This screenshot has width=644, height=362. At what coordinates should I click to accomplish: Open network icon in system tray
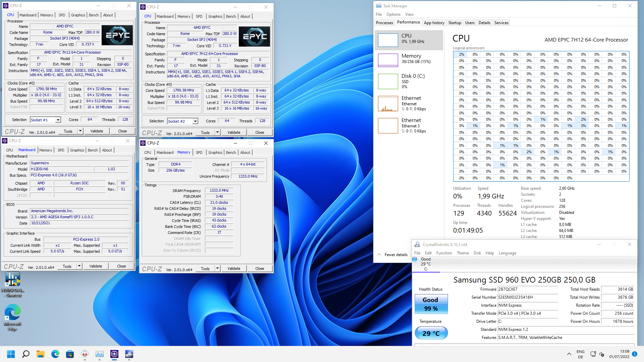(x=593, y=354)
